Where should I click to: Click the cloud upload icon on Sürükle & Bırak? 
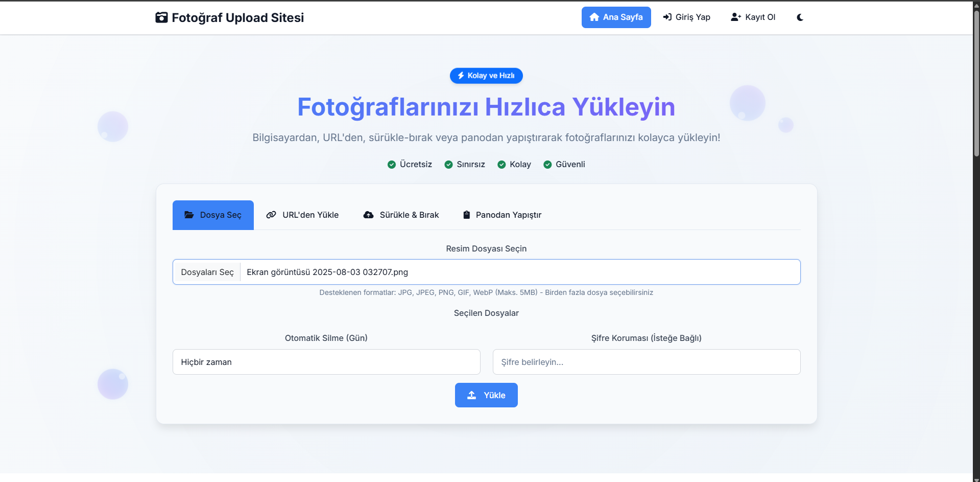pyautogui.click(x=368, y=215)
